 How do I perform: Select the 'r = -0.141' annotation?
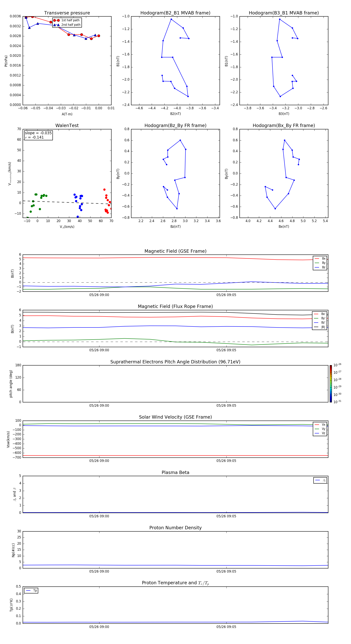[x=35, y=137]
